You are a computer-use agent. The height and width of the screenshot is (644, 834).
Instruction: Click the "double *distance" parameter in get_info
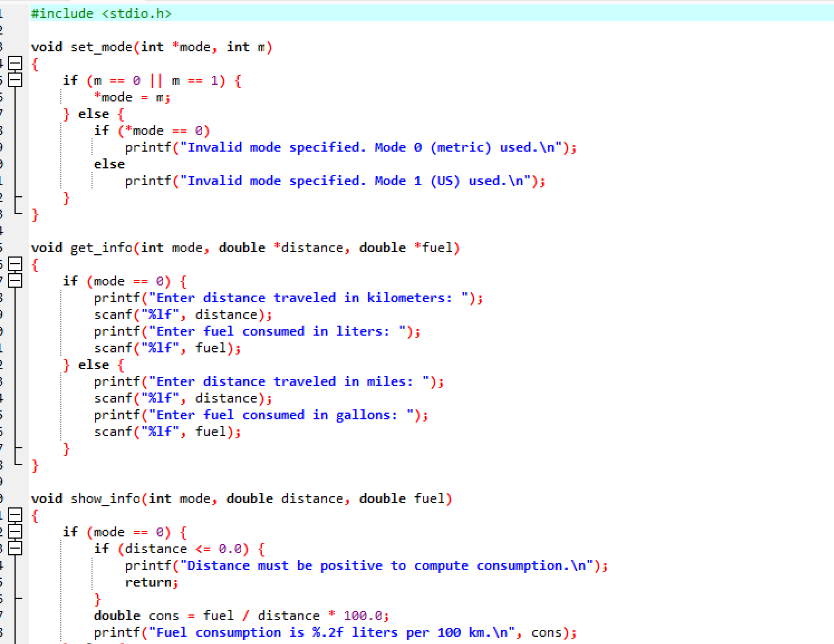(x=281, y=248)
